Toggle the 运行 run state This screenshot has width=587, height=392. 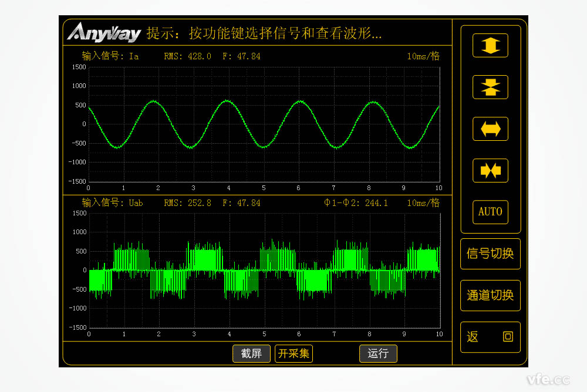(378, 354)
